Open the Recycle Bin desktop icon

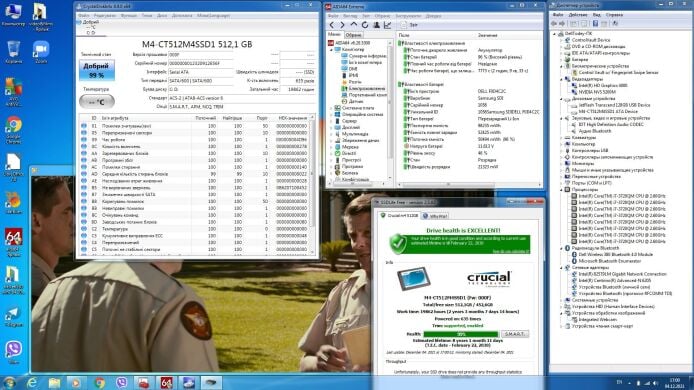tap(13, 53)
